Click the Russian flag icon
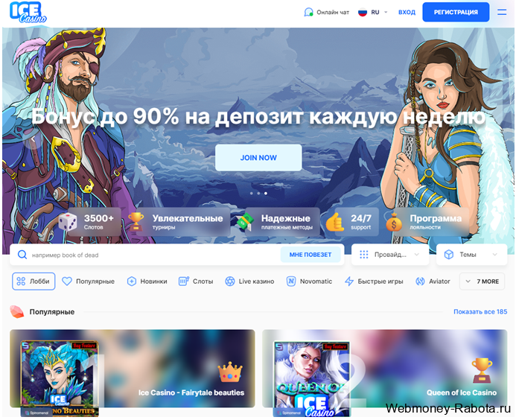 click(363, 12)
